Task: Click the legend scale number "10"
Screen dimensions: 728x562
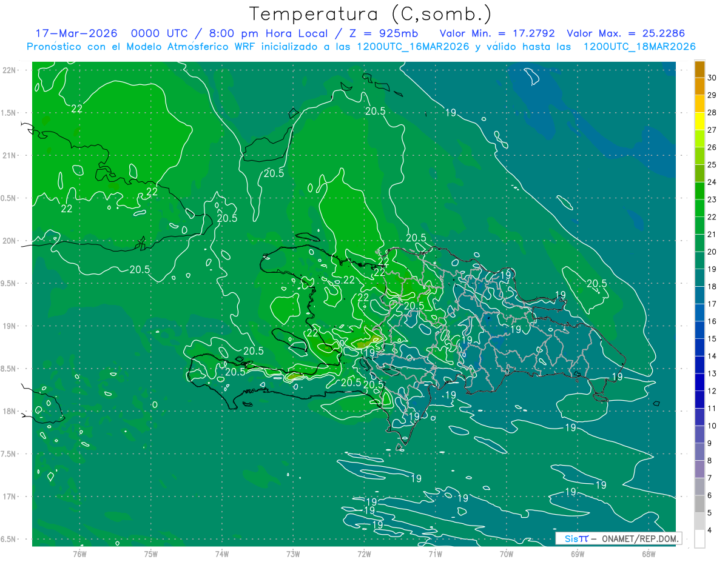Action: point(712,426)
